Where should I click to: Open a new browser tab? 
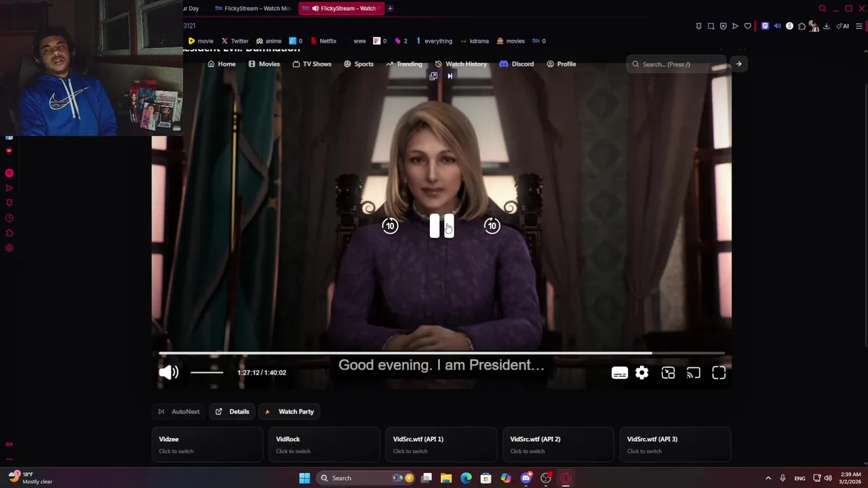(390, 8)
